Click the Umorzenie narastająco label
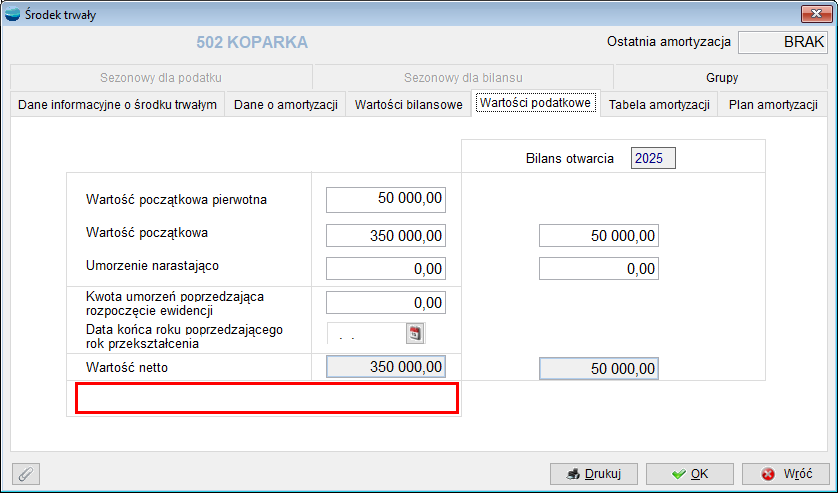The image size is (838, 493). (152, 266)
